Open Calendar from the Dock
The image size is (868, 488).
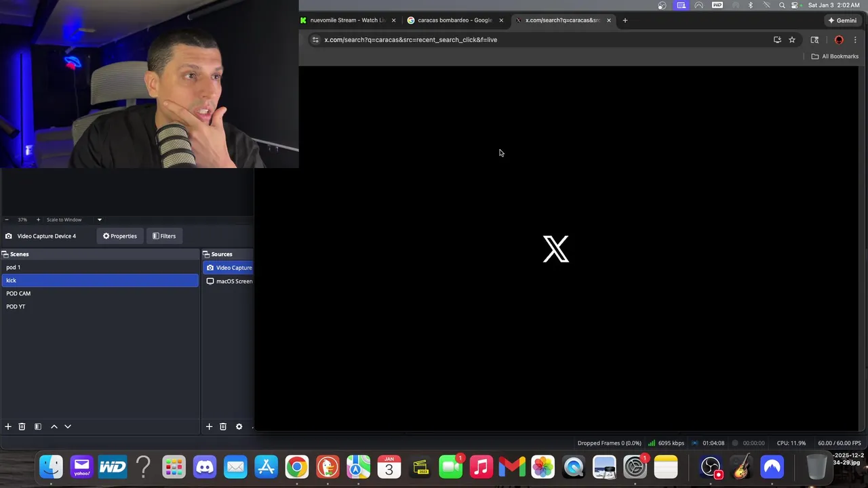[x=389, y=467]
